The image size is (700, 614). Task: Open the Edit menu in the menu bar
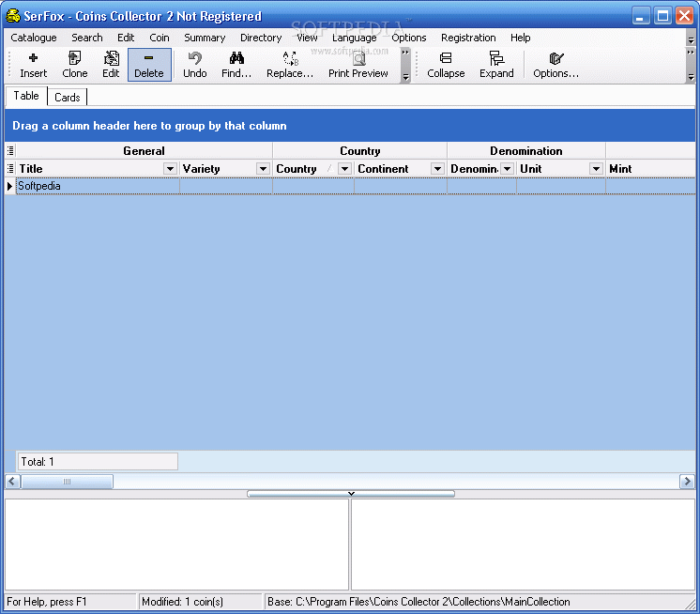click(x=126, y=38)
